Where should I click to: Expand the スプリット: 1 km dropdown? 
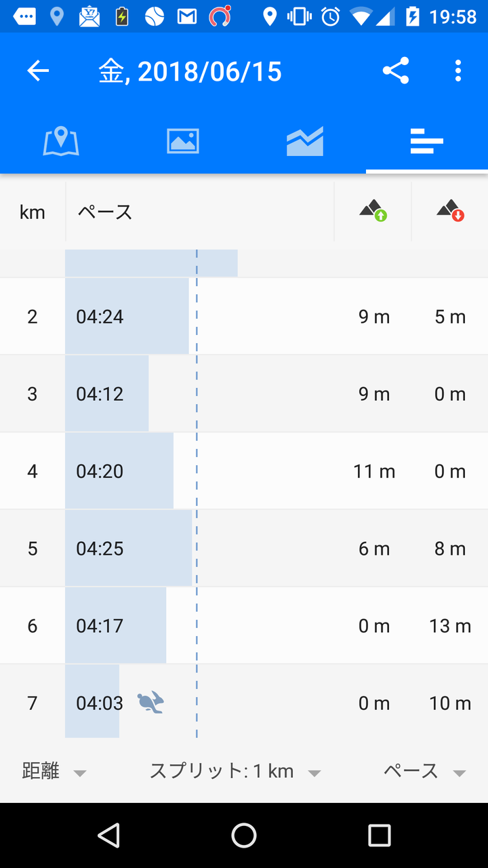pos(235,772)
